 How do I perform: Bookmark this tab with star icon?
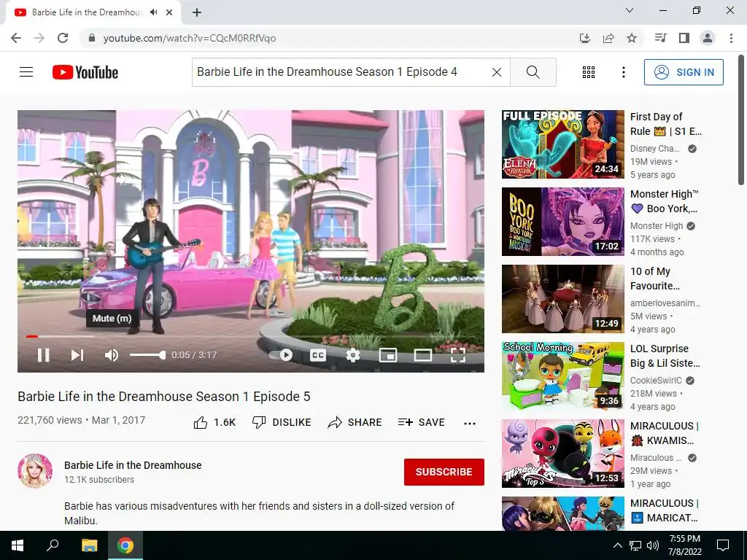(632, 38)
